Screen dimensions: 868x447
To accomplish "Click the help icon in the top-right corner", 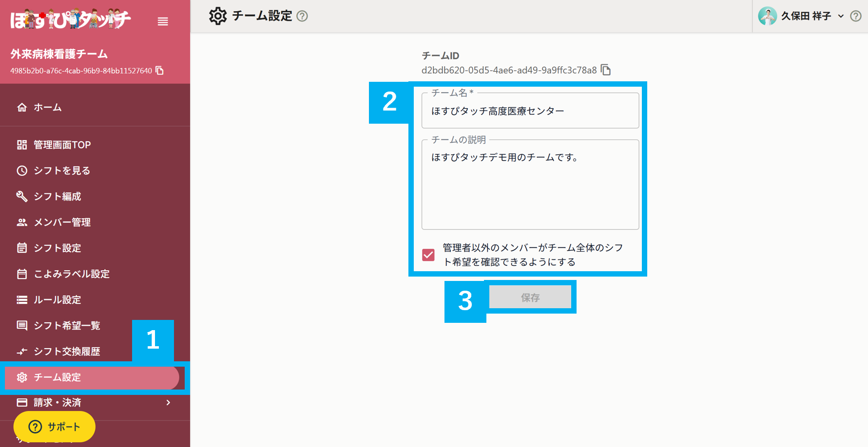I will tap(855, 16).
